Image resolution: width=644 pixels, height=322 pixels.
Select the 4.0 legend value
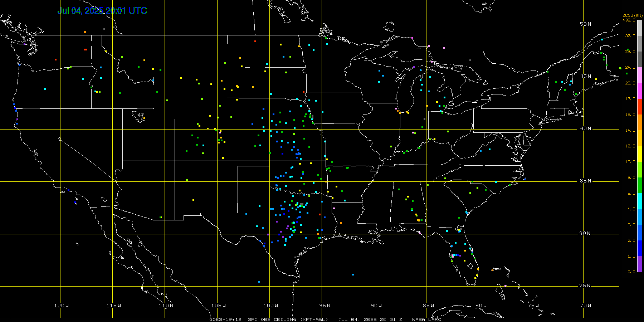(631, 209)
